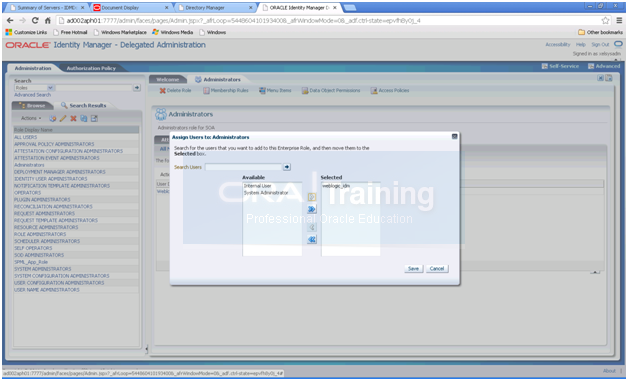Open the Free Hotmail bookmark
628x381 pixels.
[x=70, y=32]
